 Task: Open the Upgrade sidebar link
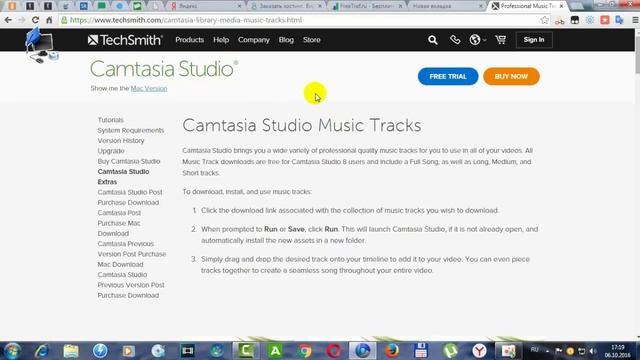(111, 151)
